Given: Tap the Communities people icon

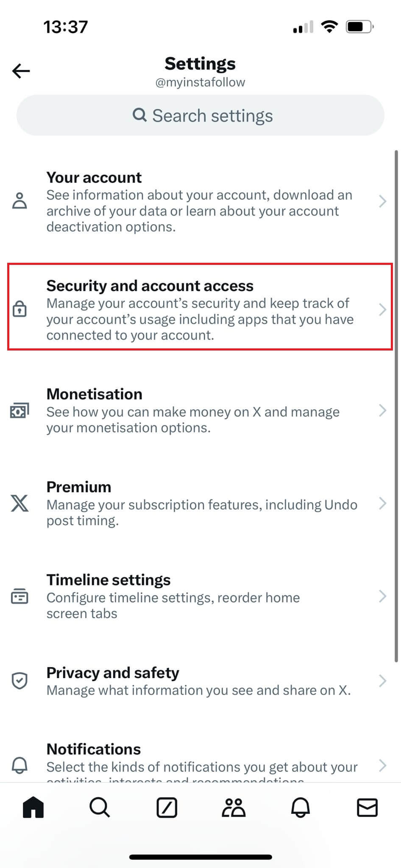Looking at the screenshot, I should [234, 807].
